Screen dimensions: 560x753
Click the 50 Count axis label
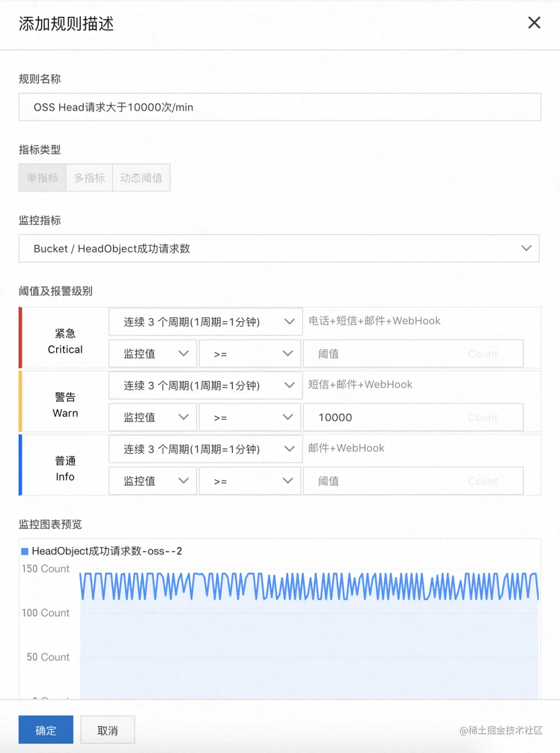tap(48, 657)
